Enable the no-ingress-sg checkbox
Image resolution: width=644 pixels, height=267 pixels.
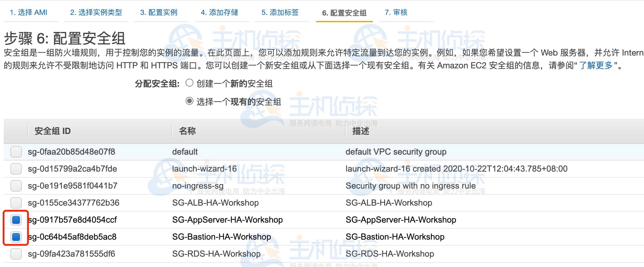(x=16, y=186)
